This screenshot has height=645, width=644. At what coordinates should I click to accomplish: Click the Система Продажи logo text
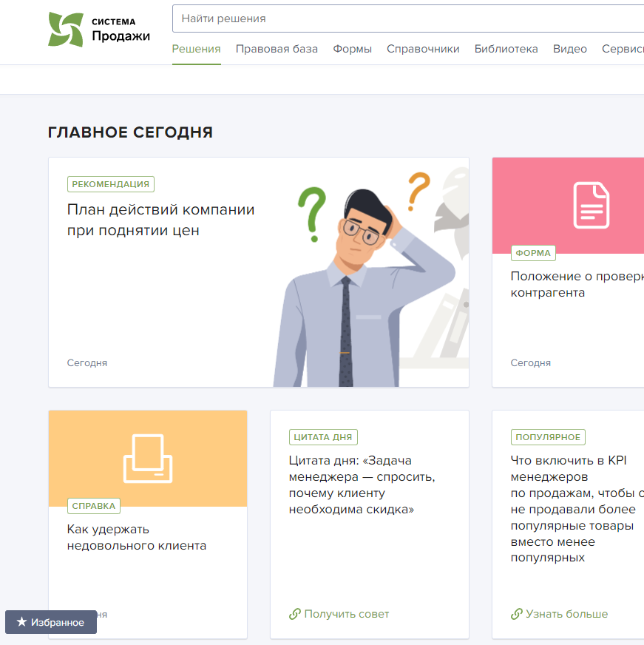click(x=121, y=30)
